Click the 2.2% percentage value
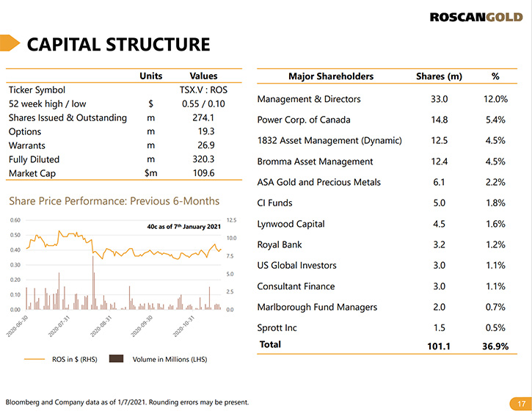532x414 pixels. click(x=495, y=182)
